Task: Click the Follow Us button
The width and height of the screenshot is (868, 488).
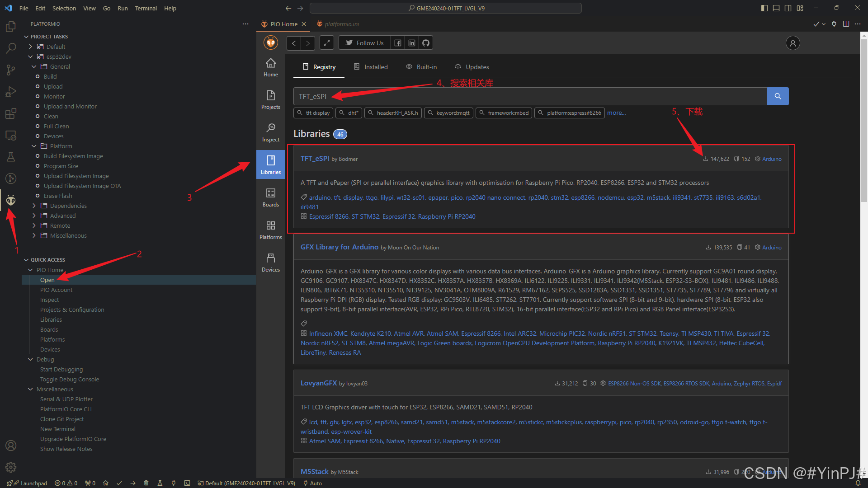Action: click(364, 43)
